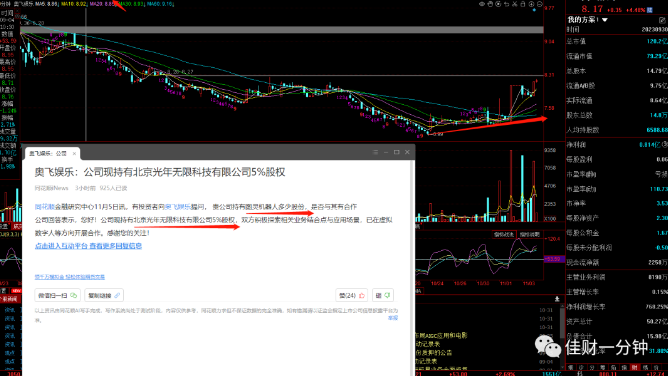Click the 赞(24) thumbs-up button
Image resolution: width=668 pixels, height=376 pixels.
tap(351, 295)
